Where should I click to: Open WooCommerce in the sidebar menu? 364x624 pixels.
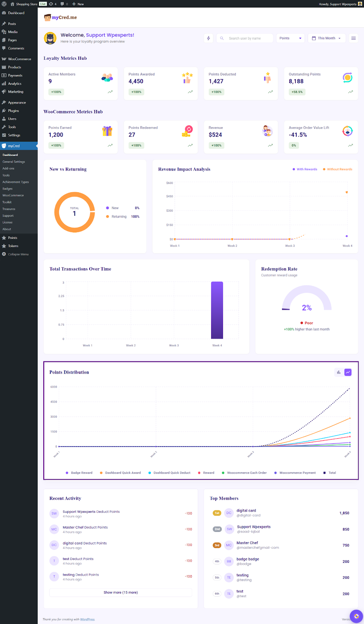pos(19,59)
